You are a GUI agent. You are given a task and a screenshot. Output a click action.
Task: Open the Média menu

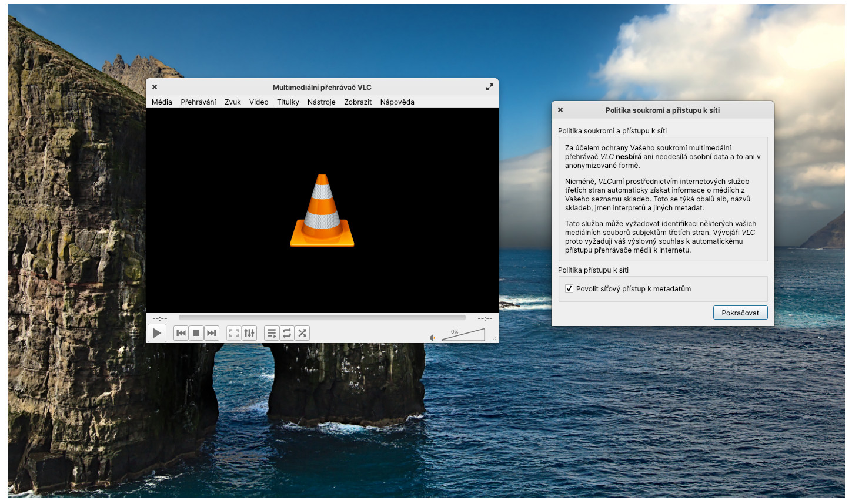tap(162, 102)
